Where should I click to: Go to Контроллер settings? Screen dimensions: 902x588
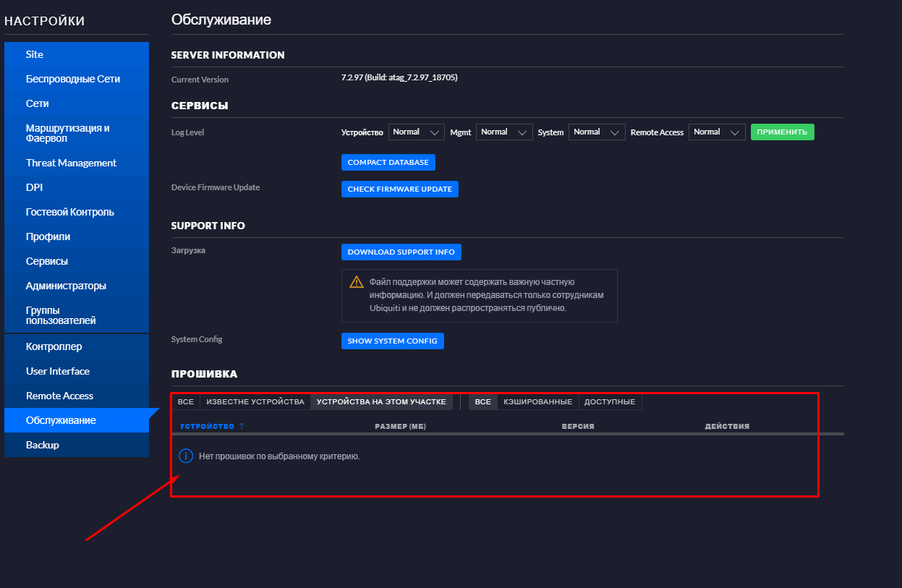pyautogui.click(x=77, y=346)
